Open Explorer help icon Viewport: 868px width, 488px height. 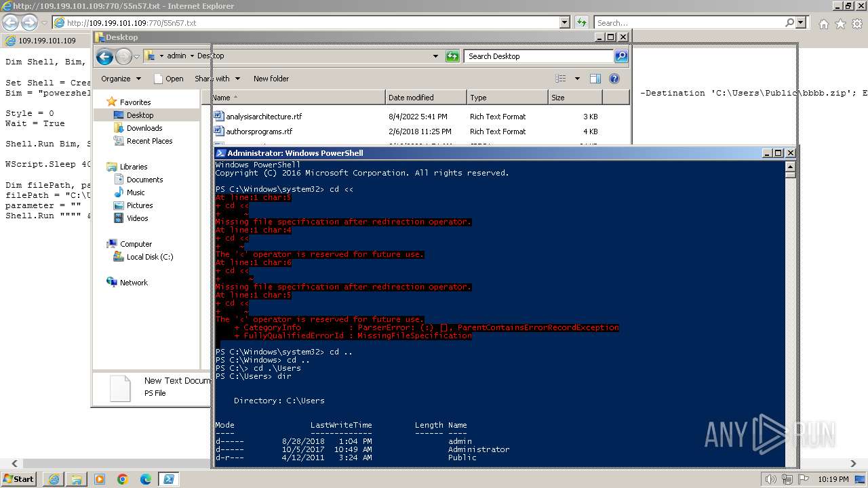614,79
